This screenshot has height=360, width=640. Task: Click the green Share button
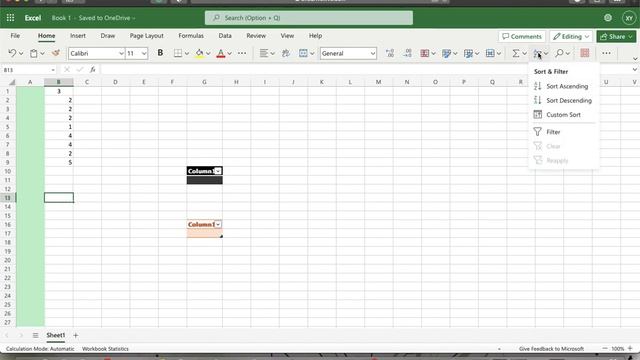pyautogui.click(x=616, y=36)
